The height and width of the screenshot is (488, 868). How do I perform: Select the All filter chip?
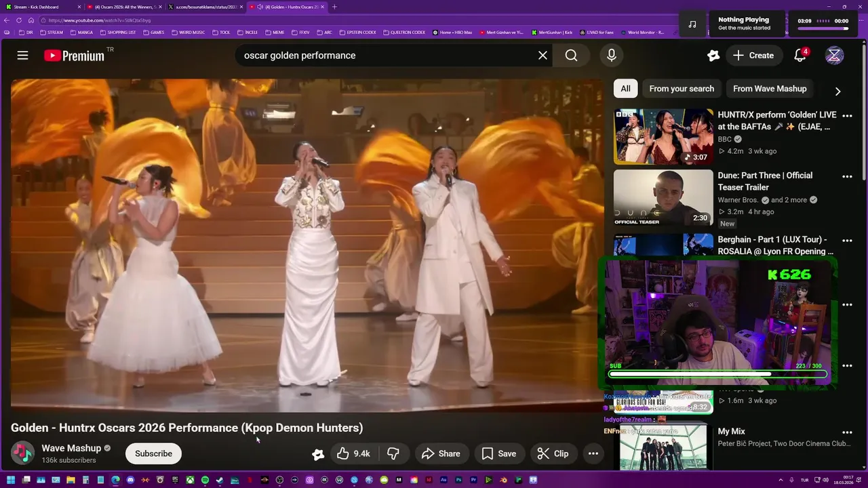625,89
